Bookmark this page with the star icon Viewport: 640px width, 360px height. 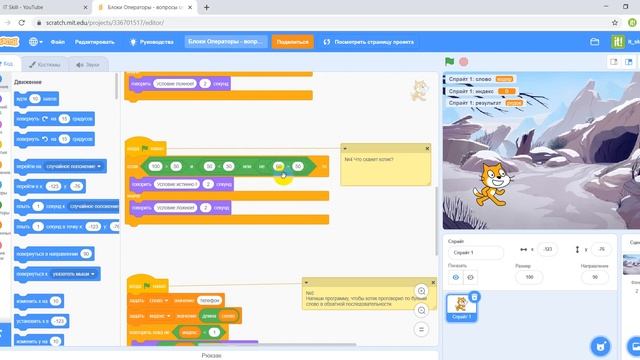615,23
